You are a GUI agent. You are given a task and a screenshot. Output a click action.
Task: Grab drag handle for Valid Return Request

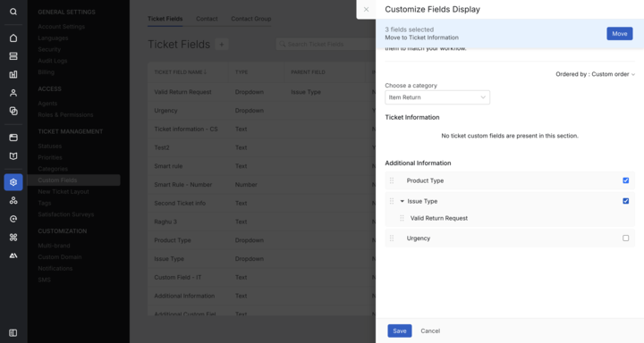pos(402,218)
